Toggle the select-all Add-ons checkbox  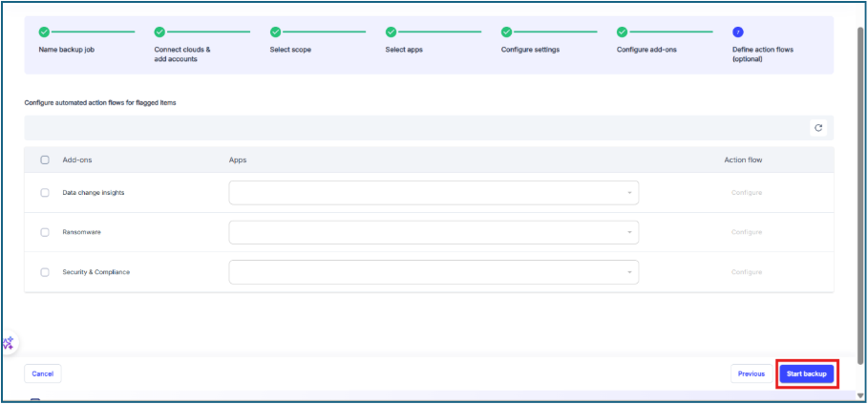(45, 159)
